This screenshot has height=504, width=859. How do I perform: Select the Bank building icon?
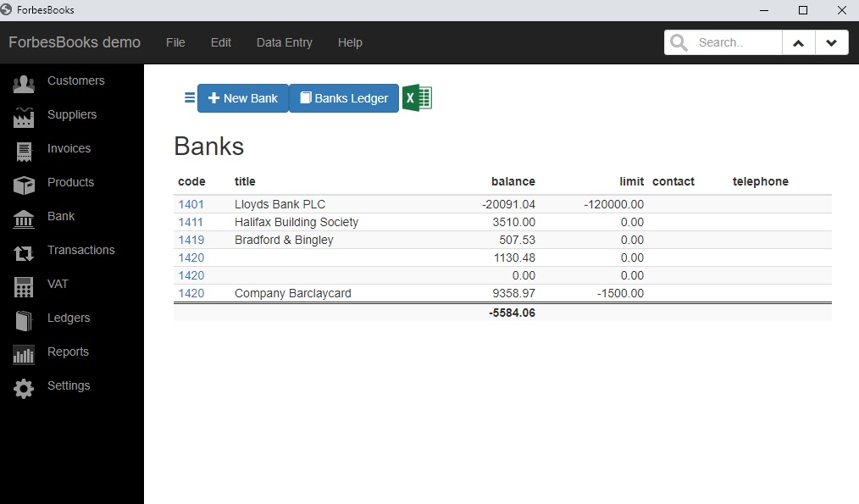[x=24, y=219]
